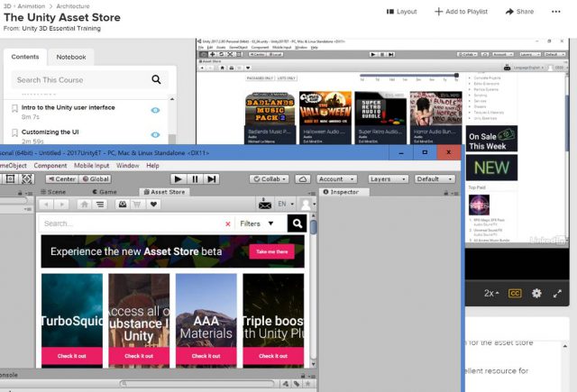
Task: Expand the Filters dropdown
Action: (256, 223)
